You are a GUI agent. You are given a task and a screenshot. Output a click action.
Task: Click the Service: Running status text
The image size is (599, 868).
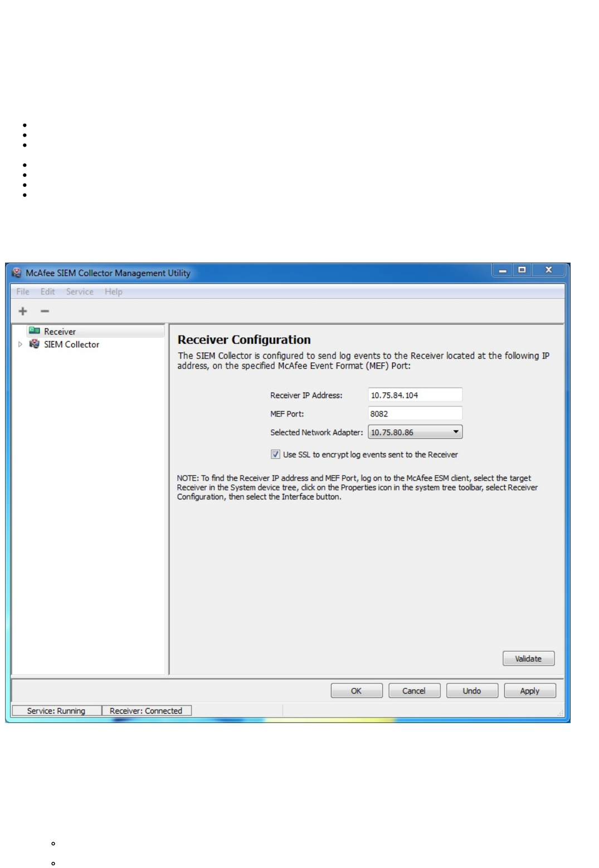tap(56, 711)
